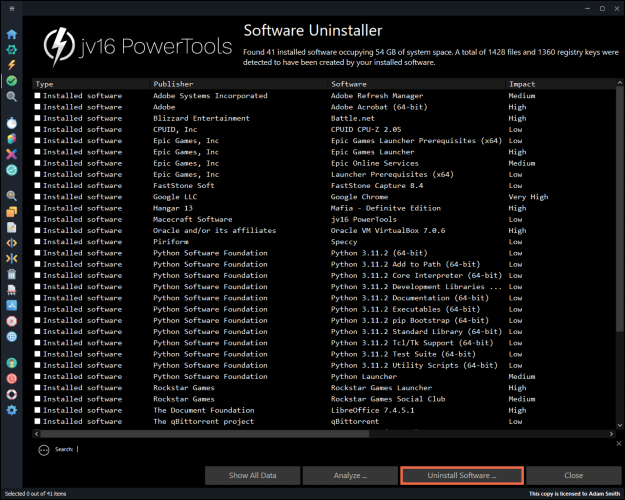Check the Google Chrome row checkbox
The width and height of the screenshot is (625, 500).
37,197
